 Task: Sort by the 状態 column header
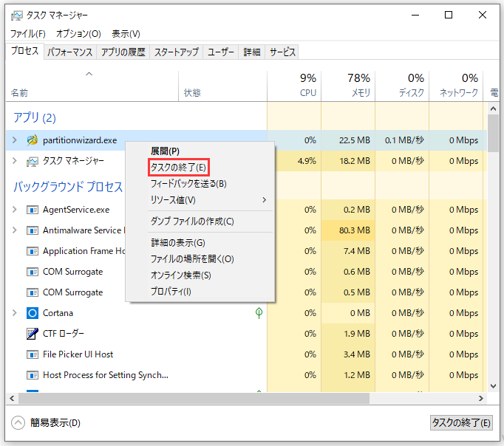tap(222, 85)
